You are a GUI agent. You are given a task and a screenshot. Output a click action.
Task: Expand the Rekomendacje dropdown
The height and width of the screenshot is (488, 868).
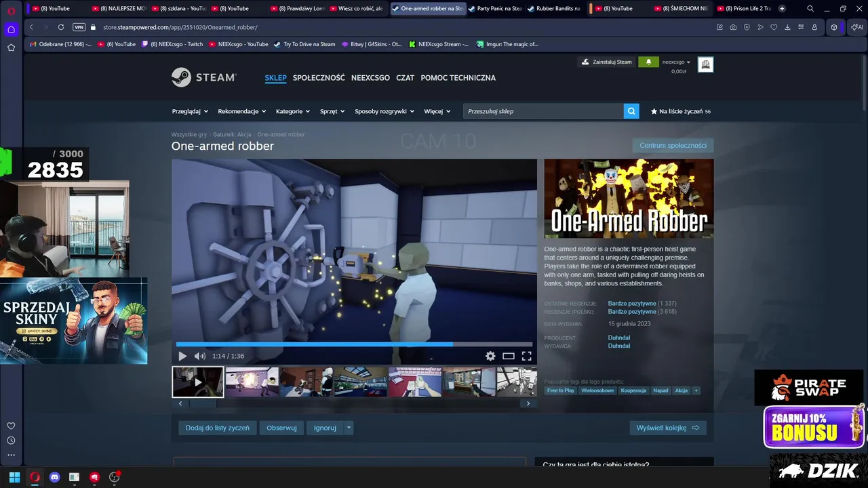(x=241, y=111)
